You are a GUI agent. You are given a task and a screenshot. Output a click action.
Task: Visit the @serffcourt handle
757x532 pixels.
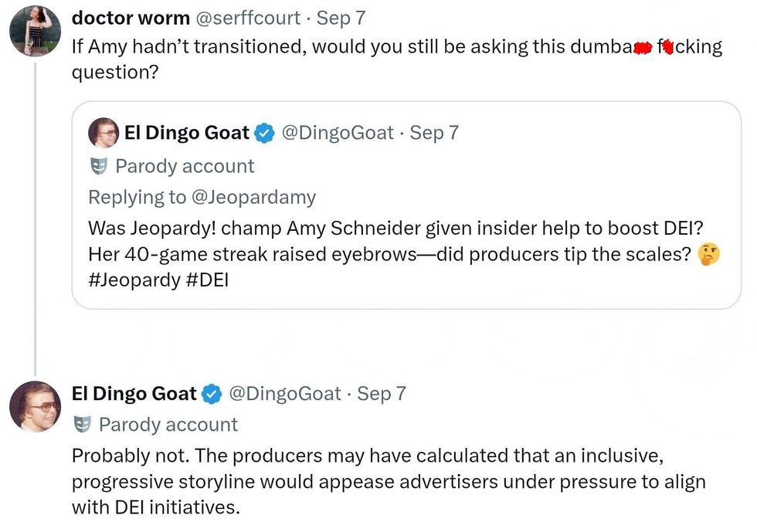pos(250,17)
